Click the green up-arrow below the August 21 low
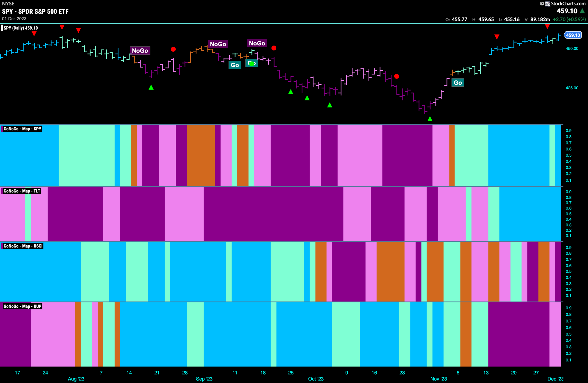588x383 pixels. tap(151, 87)
